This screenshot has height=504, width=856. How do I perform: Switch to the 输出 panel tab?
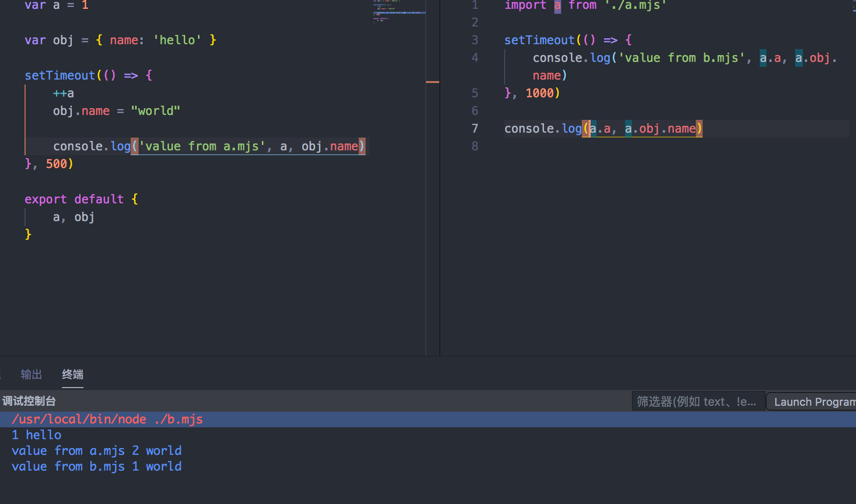click(x=31, y=374)
